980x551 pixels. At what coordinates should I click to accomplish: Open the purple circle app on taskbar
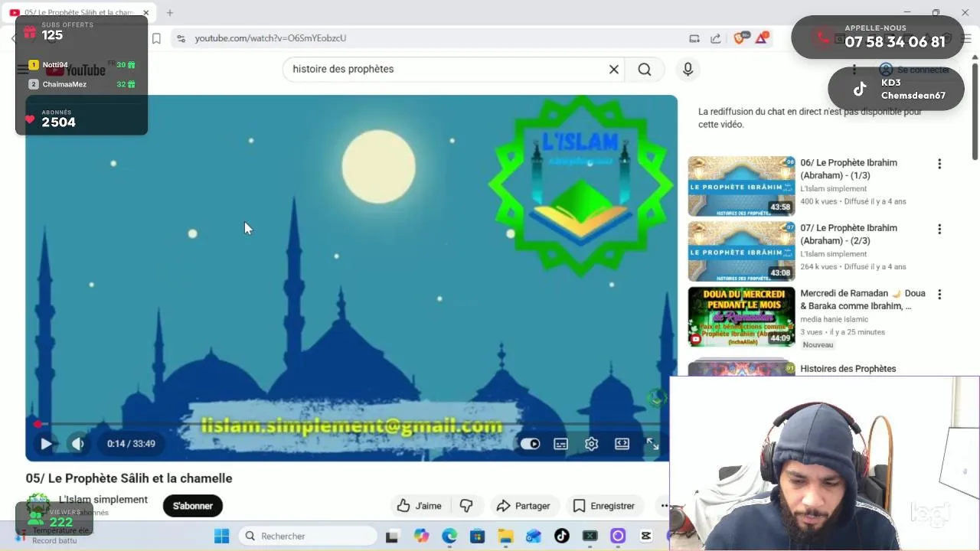pos(618,536)
